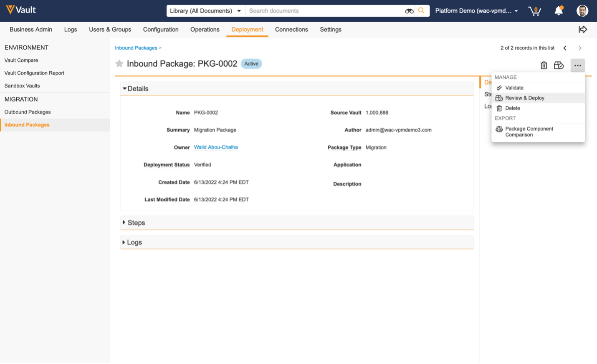The width and height of the screenshot is (597, 364).
Task: Click in the Search documents field
Action: point(324,11)
